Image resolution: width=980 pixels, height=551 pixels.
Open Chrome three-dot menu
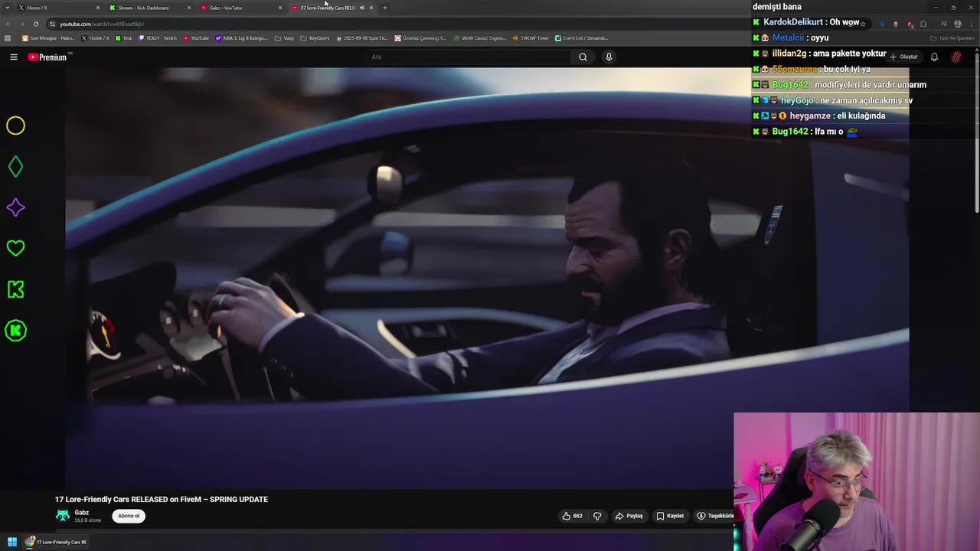(971, 24)
